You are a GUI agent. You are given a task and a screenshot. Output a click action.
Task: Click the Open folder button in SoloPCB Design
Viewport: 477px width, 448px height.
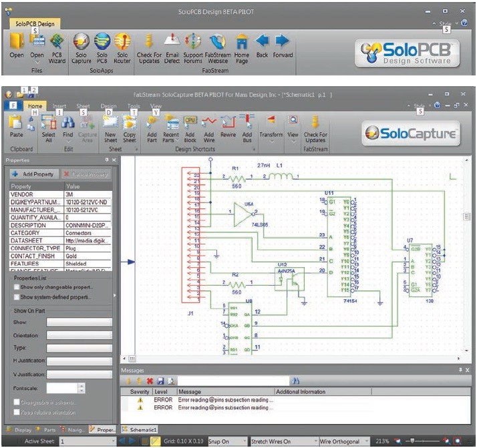(17, 45)
